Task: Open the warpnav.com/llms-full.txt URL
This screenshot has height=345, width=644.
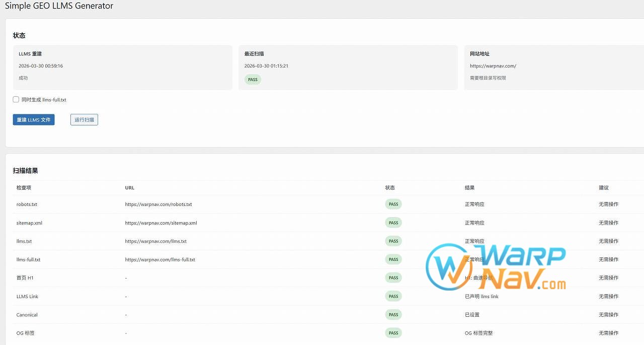Action: click(160, 260)
